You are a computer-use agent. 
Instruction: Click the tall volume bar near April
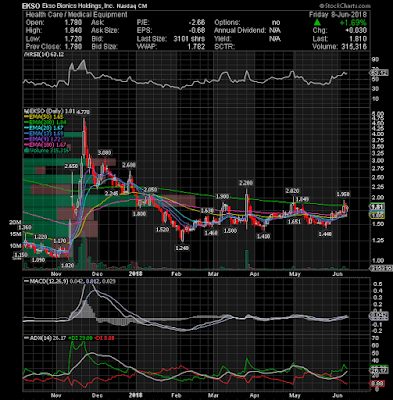[247, 259]
